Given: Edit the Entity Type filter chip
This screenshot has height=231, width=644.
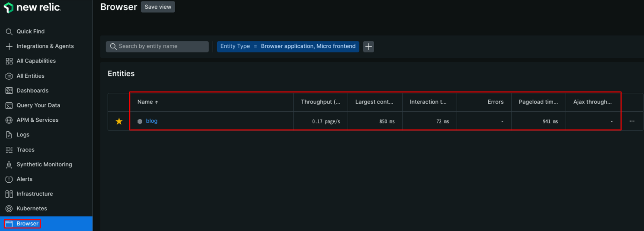Looking at the screenshot, I should 288,47.
